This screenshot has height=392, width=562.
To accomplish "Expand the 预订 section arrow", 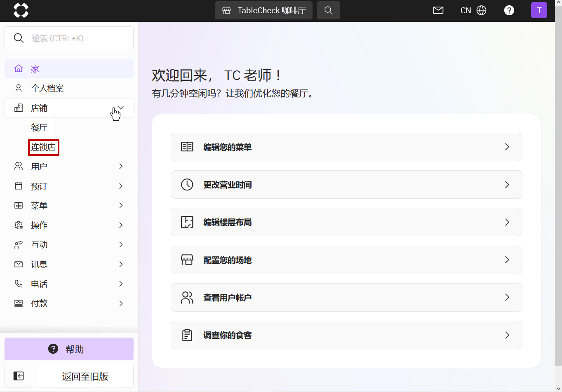I will pyautogui.click(x=121, y=186).
